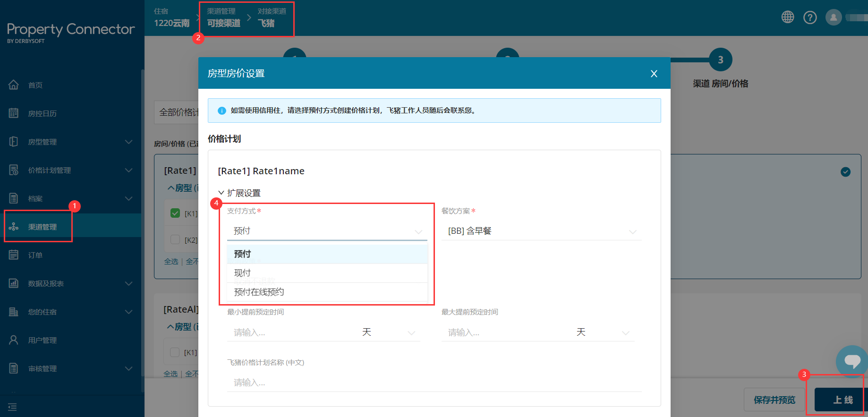Click the 保存并预览 button
The height and width of the screenshot is (417, 868).
tap(774, 400)
